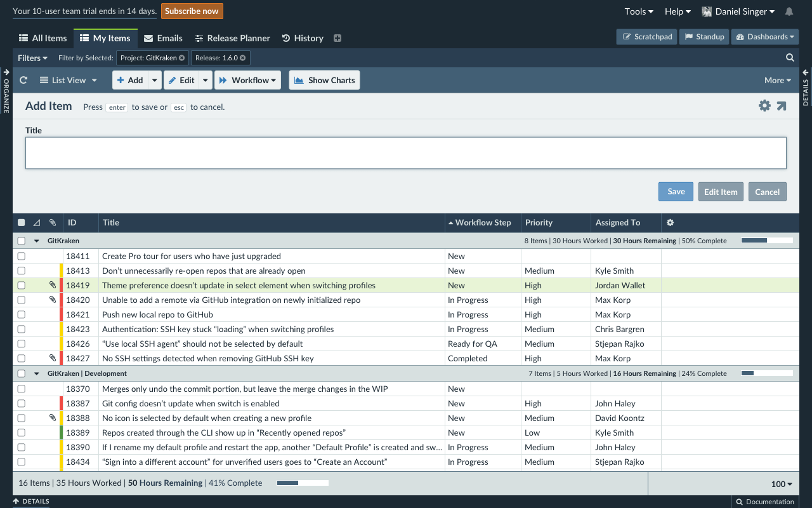Open the Release Planner tab

click(232, 38)
